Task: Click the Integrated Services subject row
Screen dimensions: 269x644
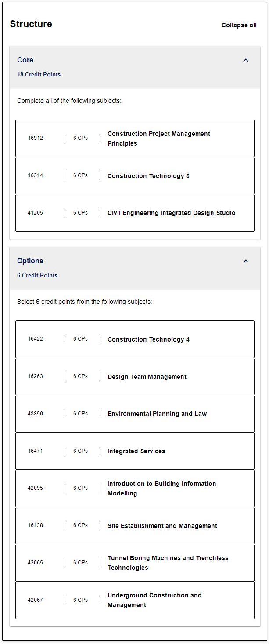Action: tap(136, 451)
